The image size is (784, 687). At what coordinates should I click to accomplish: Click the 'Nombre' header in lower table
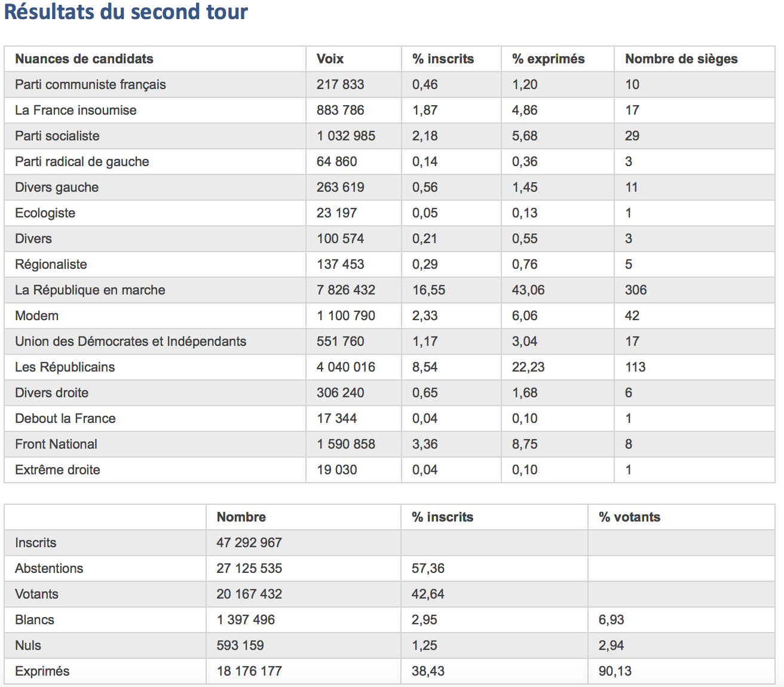point(241,517)
